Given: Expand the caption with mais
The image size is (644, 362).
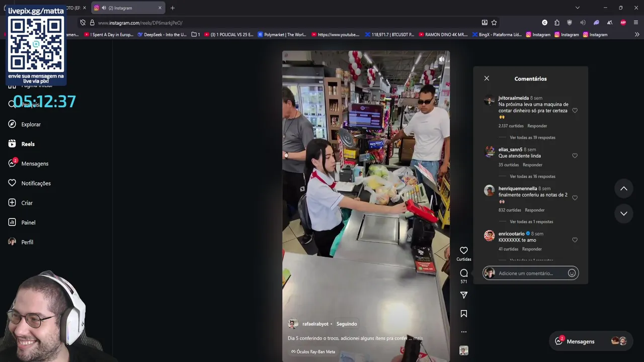Looking at the screenshot, I should [x=418, y=338].
